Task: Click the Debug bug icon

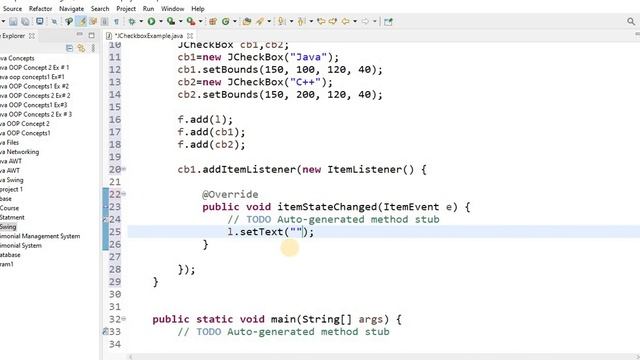Action: pyautogui.click(x=132, y=22)
